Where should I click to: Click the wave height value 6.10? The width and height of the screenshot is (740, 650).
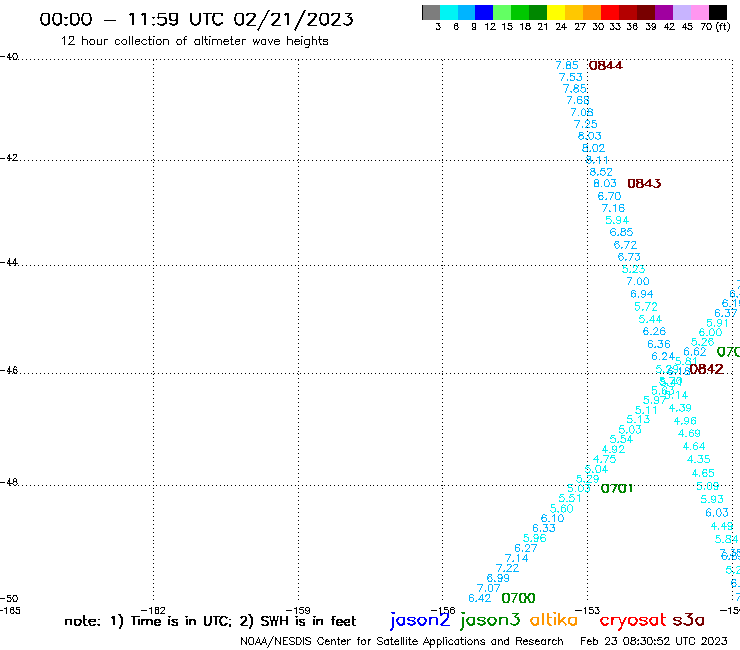click(553, 518)
